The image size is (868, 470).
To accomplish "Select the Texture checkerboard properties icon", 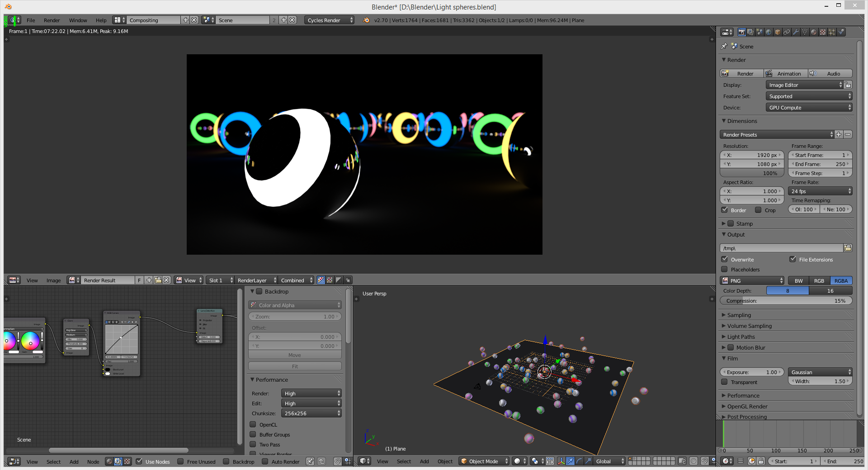I will point(823,32).
